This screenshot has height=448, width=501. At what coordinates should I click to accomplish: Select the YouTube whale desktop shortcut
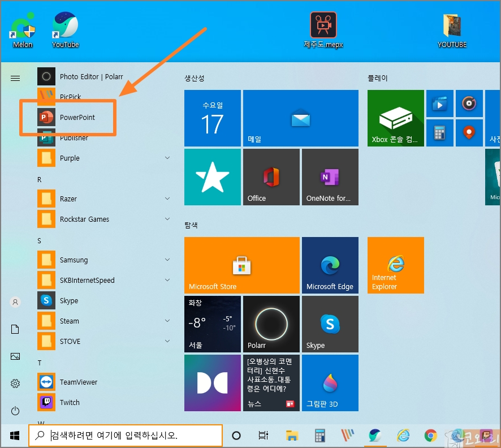(x=66, y=31)
